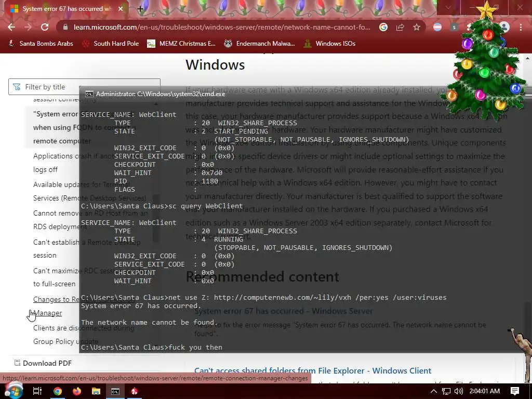This screenshot has height=399, width=532.
Task: Open the red app icon on taskbar
Action: [x=135, y=391]
